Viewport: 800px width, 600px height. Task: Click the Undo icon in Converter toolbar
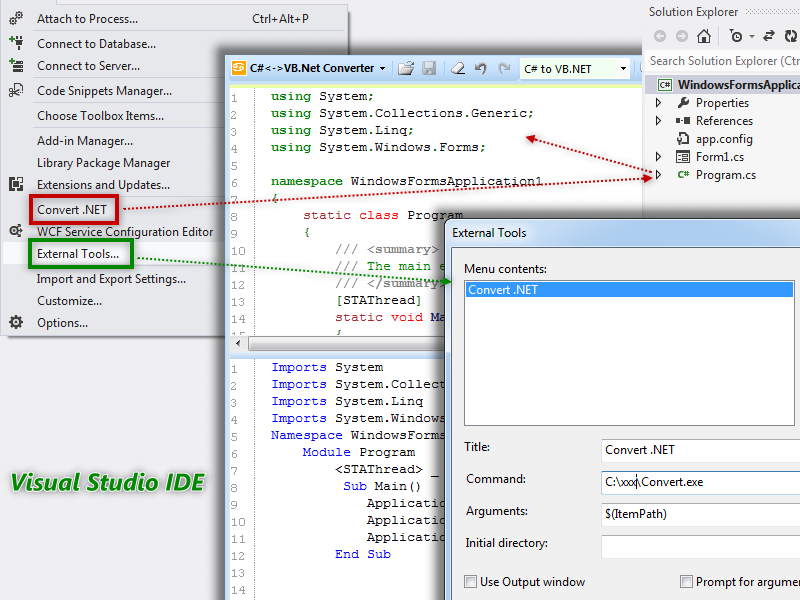pyautogui.click(x=481, y=68)
